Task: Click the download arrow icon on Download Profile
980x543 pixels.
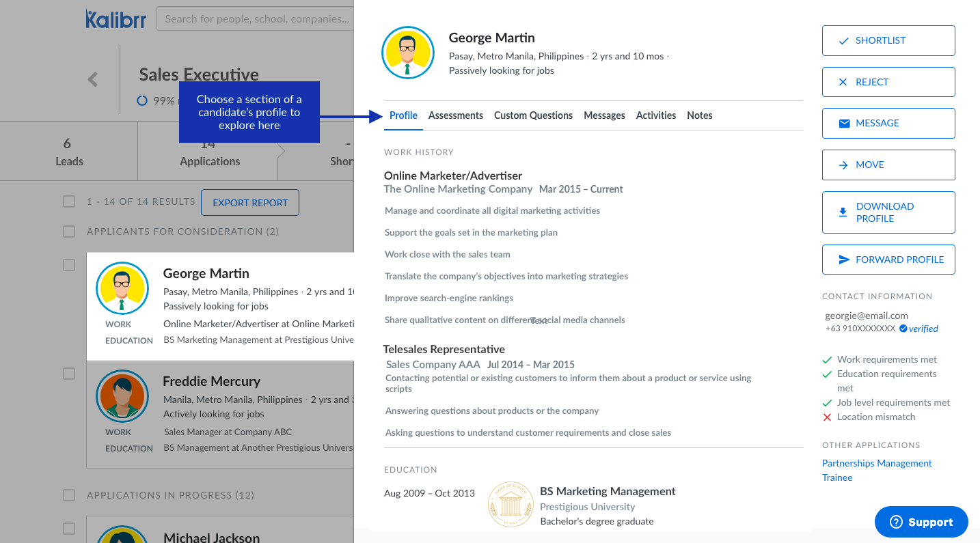Action: pyautogui.click(x=843, y=212)
